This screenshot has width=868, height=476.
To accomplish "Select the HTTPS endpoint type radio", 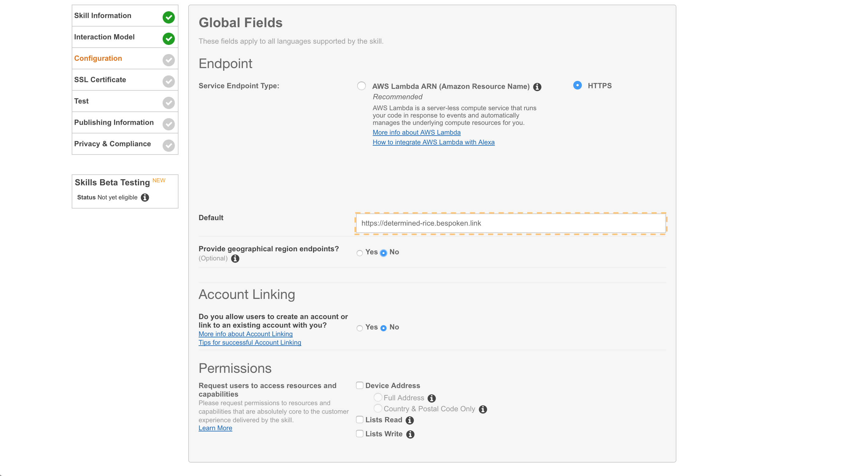I will (x=577, y=85).
